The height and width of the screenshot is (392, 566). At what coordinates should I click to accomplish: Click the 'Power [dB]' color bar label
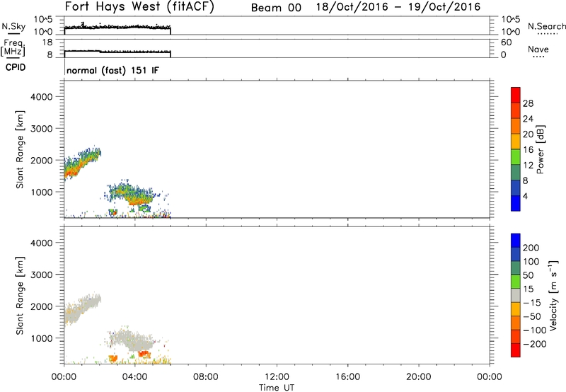coord(541,149)
